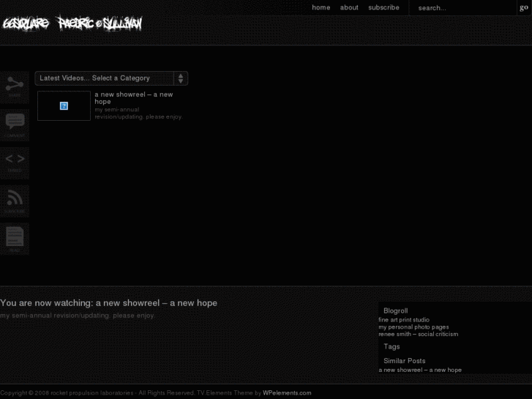
Task: Click the Share icon in sidebar
Action: (15, 87)
